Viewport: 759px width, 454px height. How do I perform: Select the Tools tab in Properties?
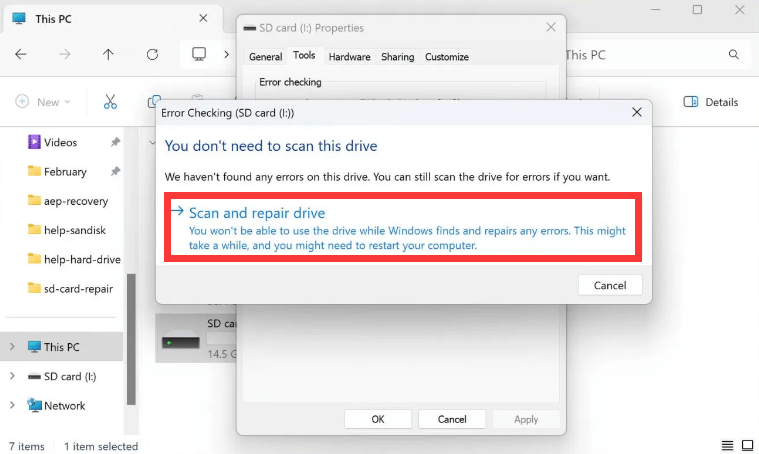tap(304, 56)
